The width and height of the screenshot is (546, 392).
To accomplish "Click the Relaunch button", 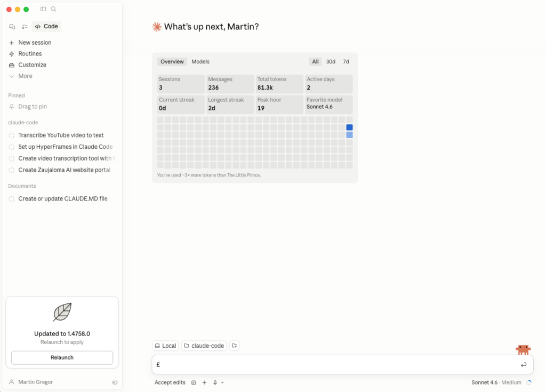I will (62, 357).
